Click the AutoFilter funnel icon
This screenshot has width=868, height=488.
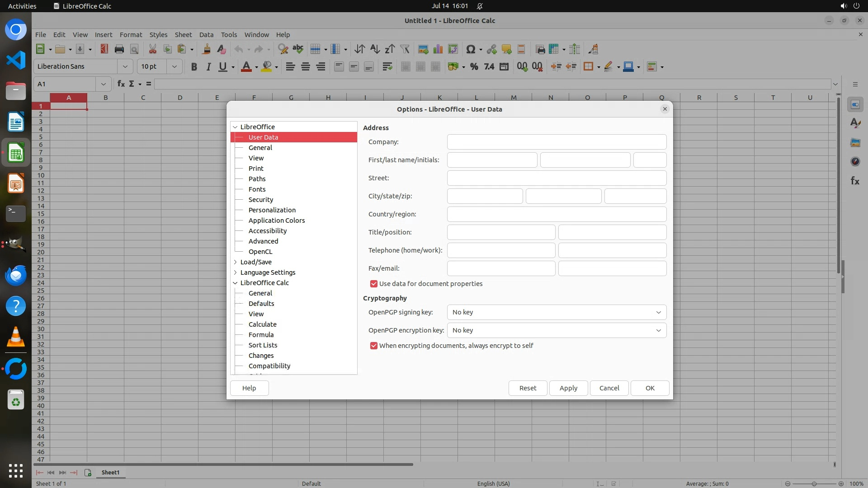(405, 49)
